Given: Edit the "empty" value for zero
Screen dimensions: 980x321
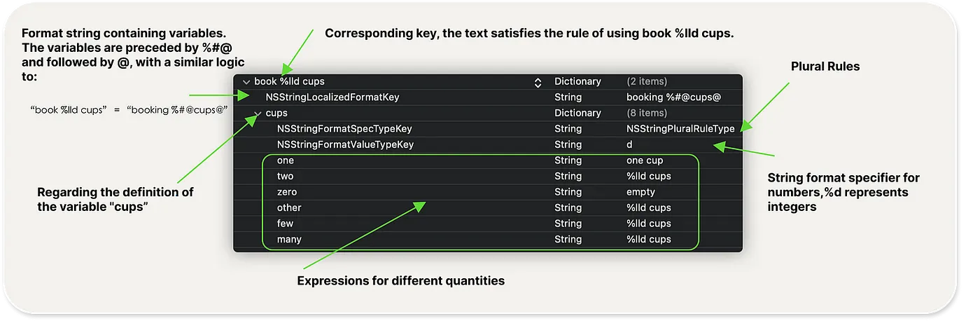Looking at the screenshot, I should point(640,192).
